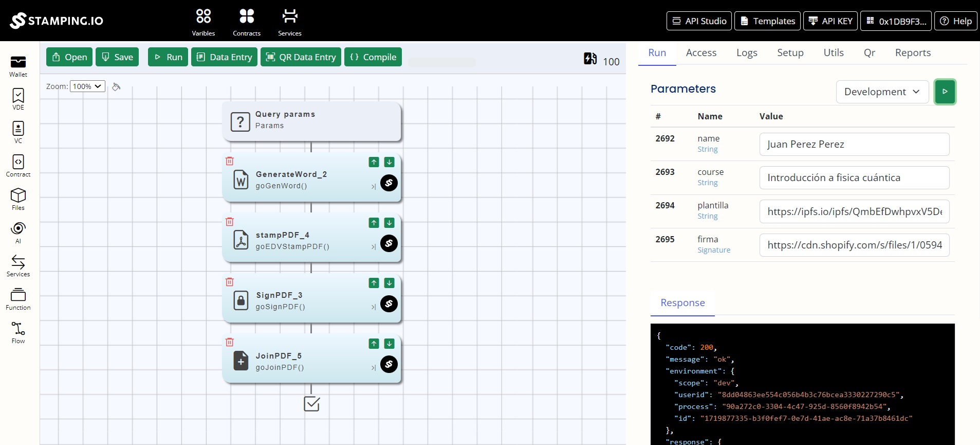Open API Studio

pos(699,21)
